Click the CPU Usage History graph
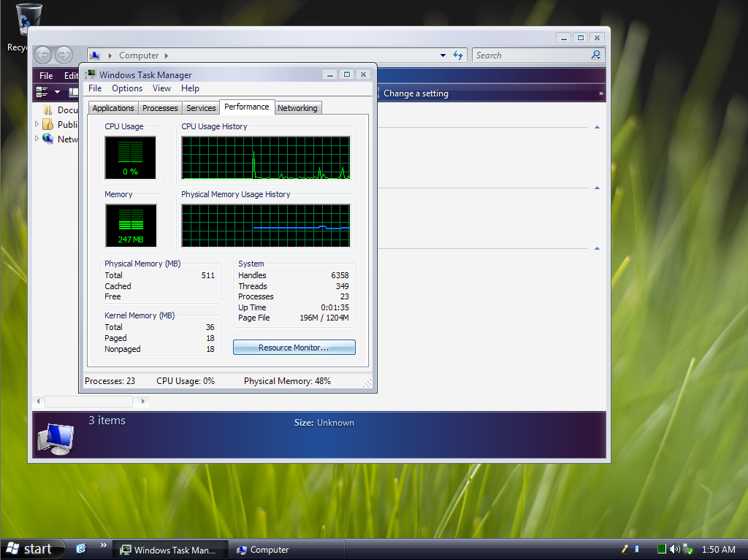The width and height of the screenshot is (748, 560). click(x=266, y=158)
